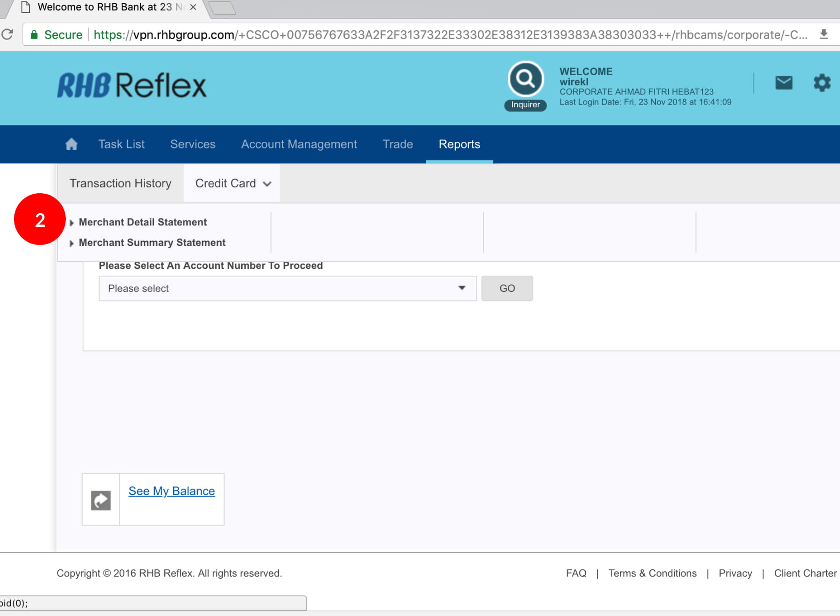Screen dimensions: 840x616
Task: Click the download icon in address bar
Action: click(824, 35)
